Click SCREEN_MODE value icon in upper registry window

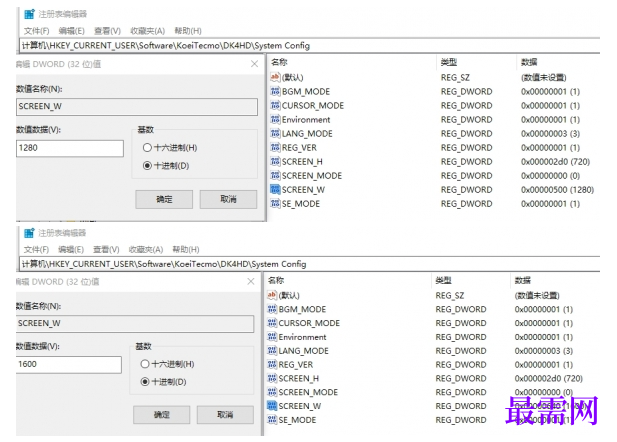coord(275,176)
